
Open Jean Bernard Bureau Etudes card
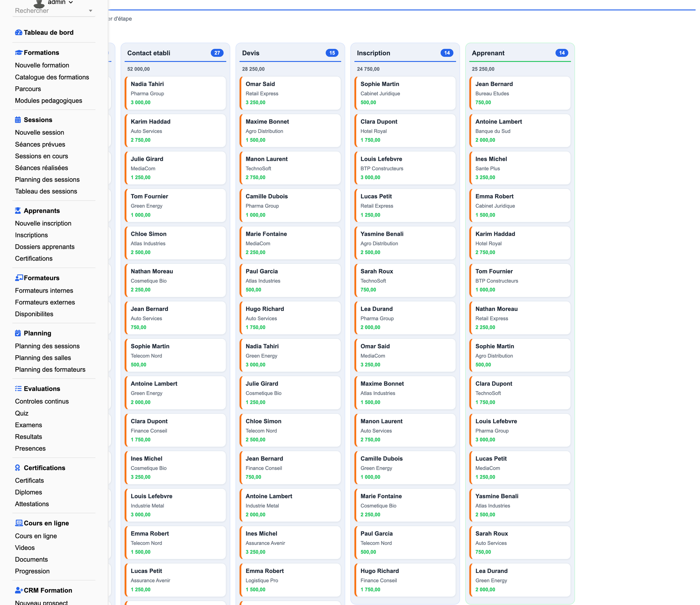[520, 93]
